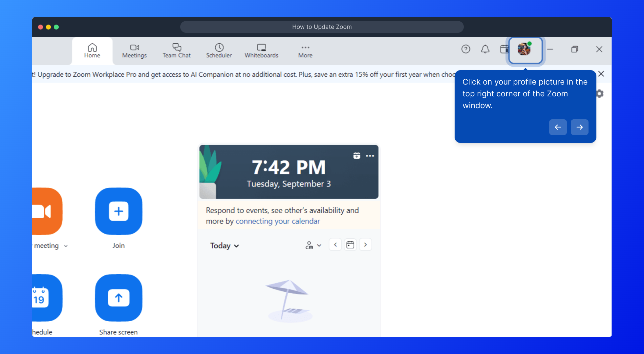This screenshot has width=644, height=354.
Task: Open the three-dot menu on clock card
Action: (x=370, y=156)
